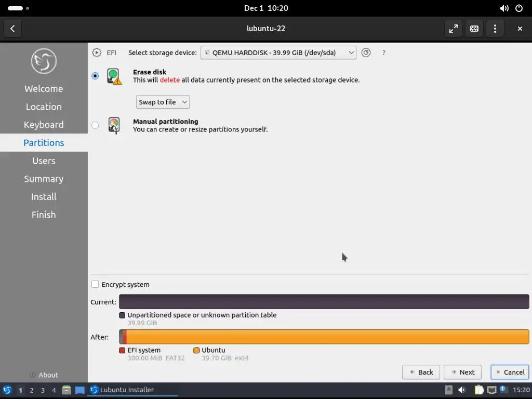This screenshot has height=399, width=532.
Task: Click the Unpartitioned space legend swatch
Action: (x=122, y=315)
